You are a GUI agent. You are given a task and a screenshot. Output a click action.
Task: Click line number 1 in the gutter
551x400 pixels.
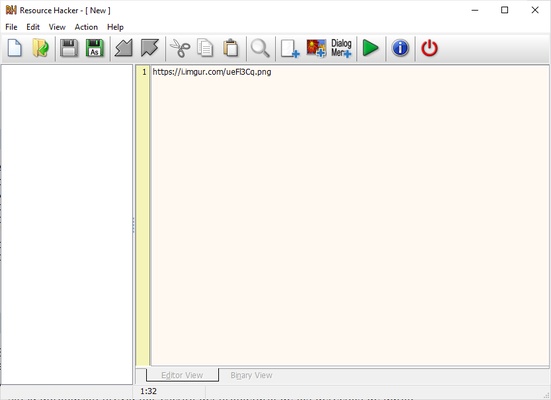click(144, 72)
